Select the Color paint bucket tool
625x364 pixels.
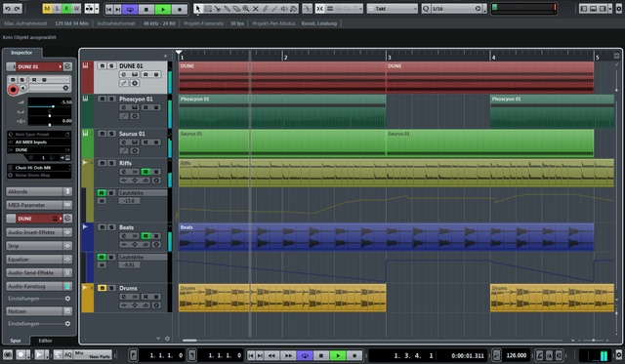coord(294,9)
